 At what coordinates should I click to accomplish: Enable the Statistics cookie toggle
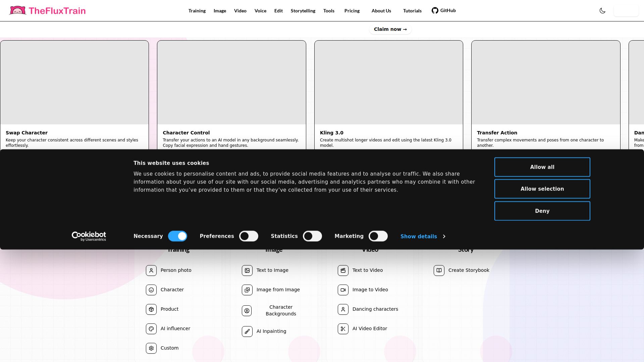(x=312, y=236)
